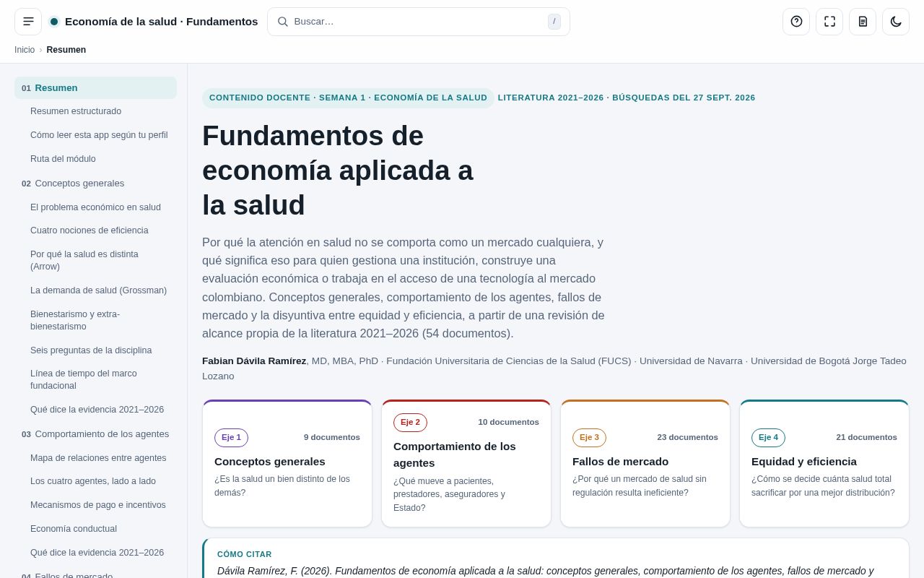Click the teal dot app logo
Image resolution: width=924 pixels, height=578 pixels.
click(54, 22)
